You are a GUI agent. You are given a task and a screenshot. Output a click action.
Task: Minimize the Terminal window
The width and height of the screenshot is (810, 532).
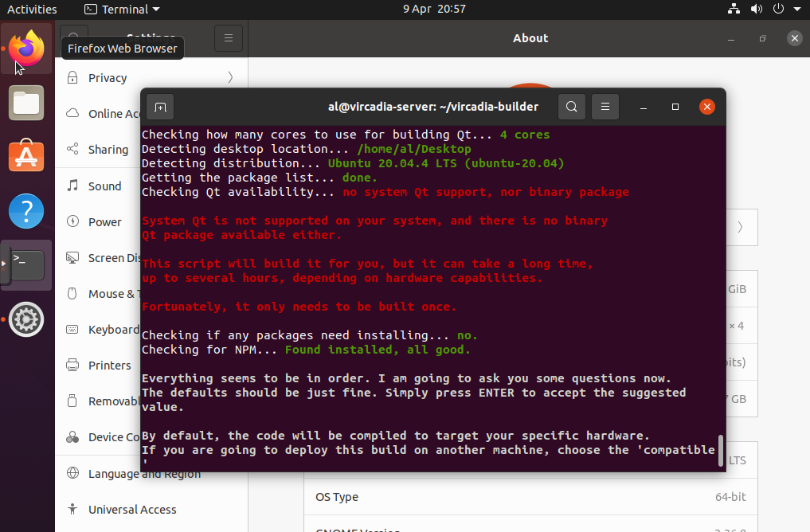(x=644, y=107)
